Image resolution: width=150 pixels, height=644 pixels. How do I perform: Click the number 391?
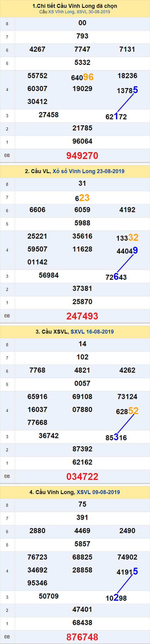82,518
